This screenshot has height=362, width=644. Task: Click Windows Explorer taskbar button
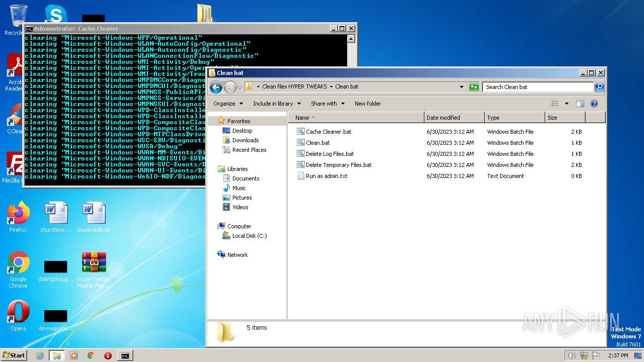pyautogui.click(x=56, y=355)
